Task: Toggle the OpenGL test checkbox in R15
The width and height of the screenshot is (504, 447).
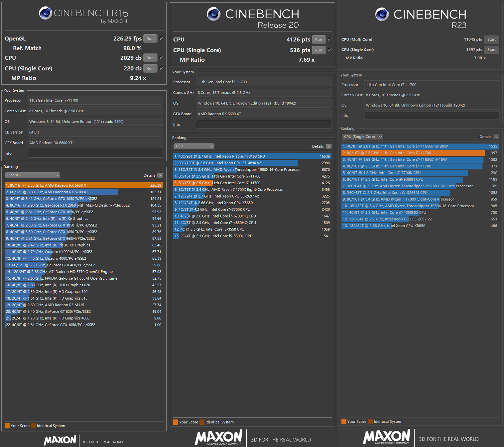Action: 162,39
